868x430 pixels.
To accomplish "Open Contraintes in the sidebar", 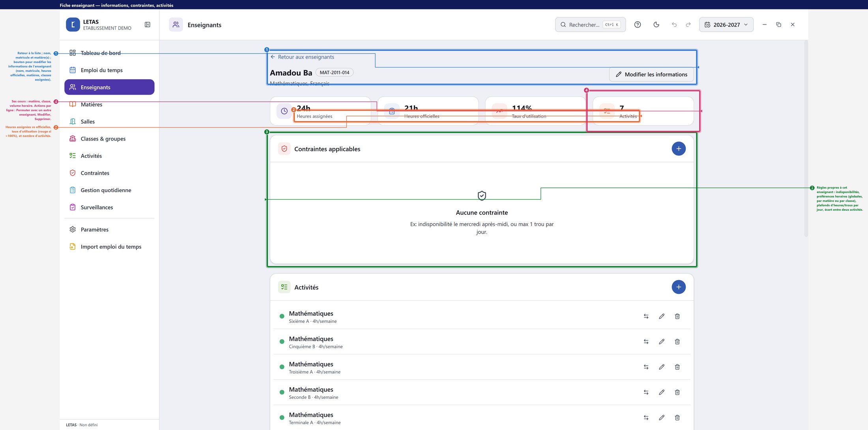I will coord(109,173).
